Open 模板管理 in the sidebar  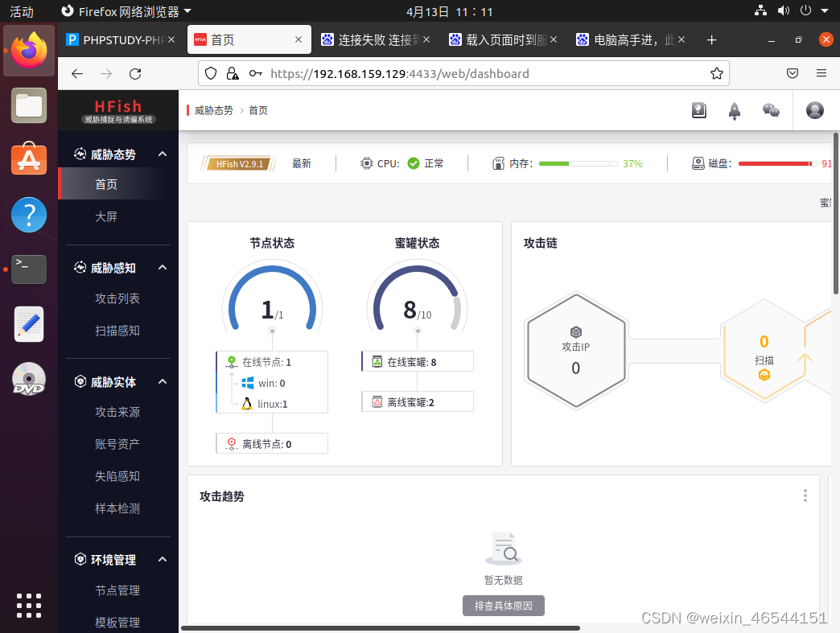coord(117,623)
